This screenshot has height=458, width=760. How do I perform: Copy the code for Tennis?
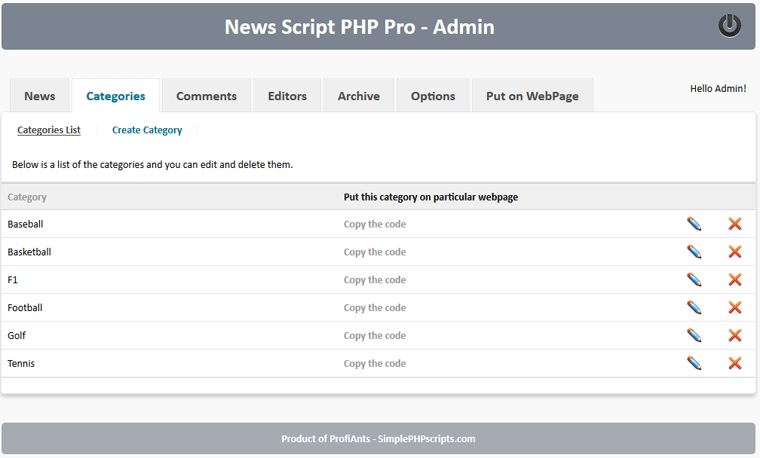click(x=375, y=363)
